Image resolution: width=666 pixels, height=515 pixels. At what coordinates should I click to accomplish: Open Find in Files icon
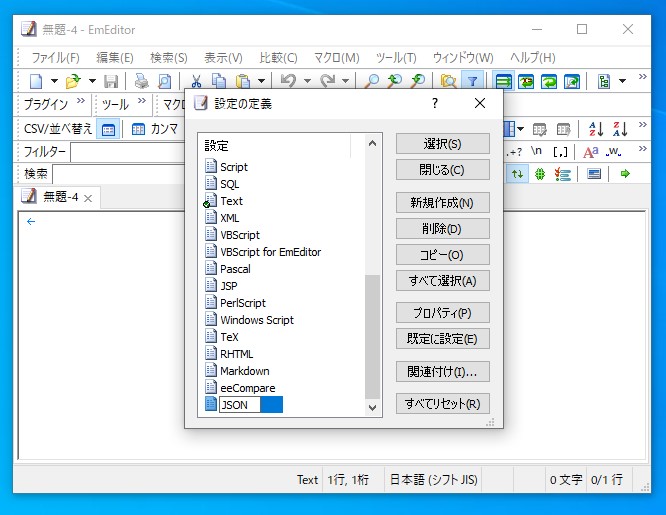448,81
